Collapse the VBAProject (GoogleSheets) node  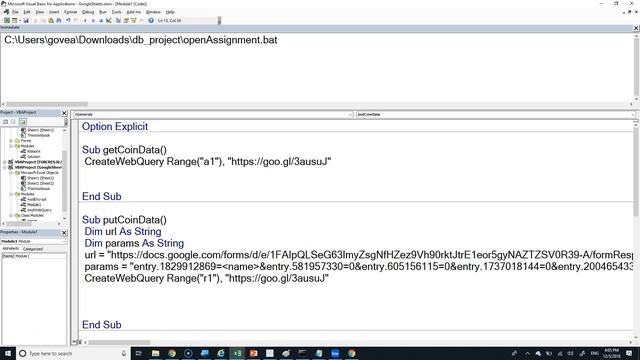pyautogui.click(x=4, y=167)
